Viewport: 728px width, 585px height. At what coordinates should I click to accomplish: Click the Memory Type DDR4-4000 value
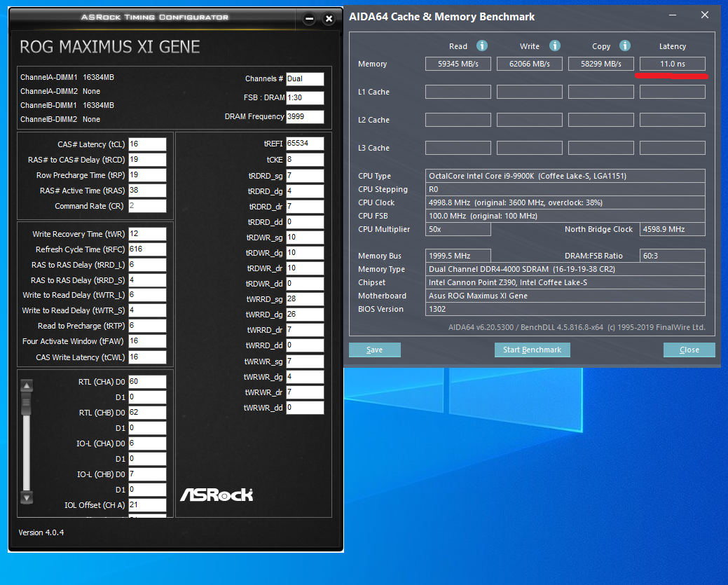coord(565,269)
